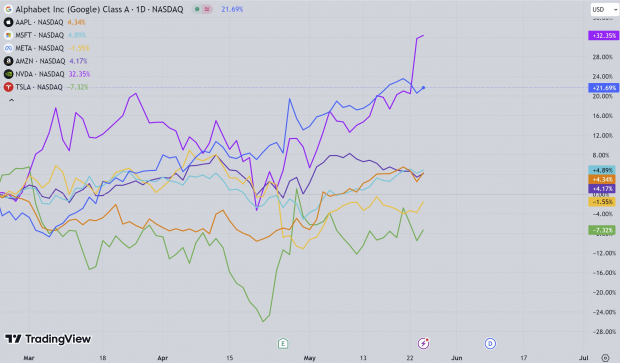This screenshot has height=363, width=620.
Task: Select the MSFT · NASDAQ legend entry
Action: [40, 35]
